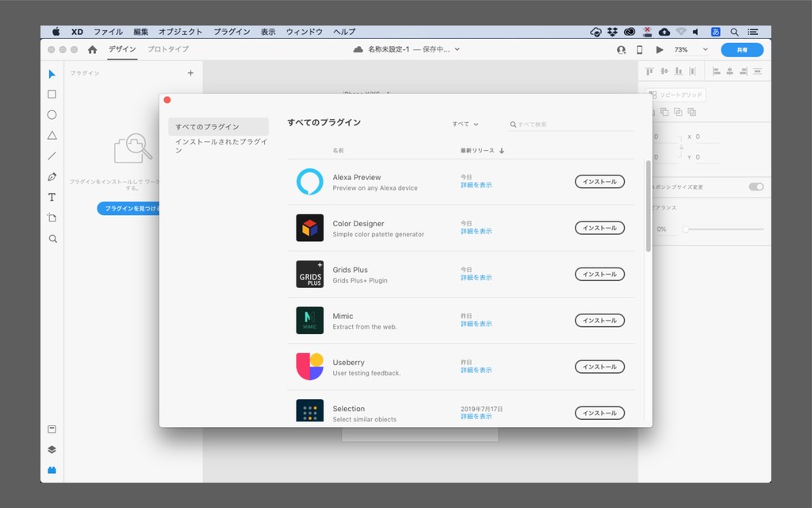Switch to プロトタイプ tab
This screenshot has width=812, height=508.
pos(168,49)
